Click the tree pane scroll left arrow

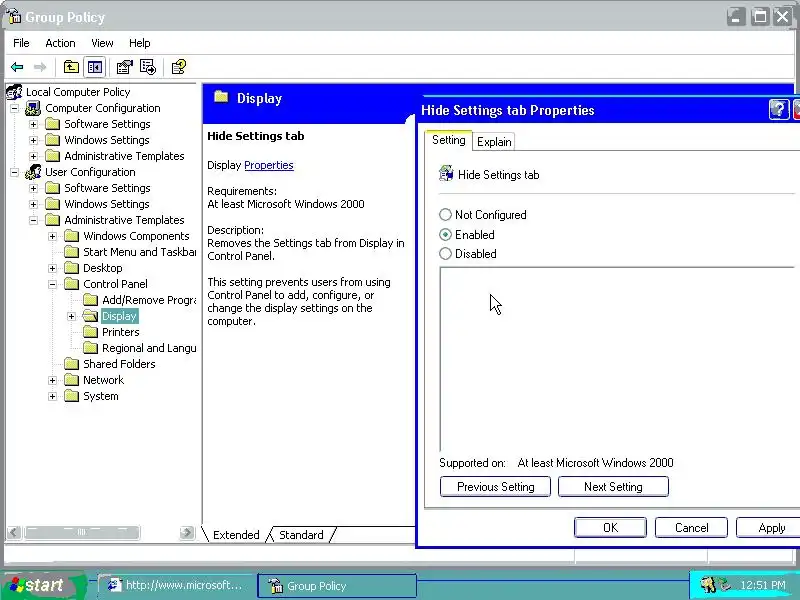click(14, 532)
